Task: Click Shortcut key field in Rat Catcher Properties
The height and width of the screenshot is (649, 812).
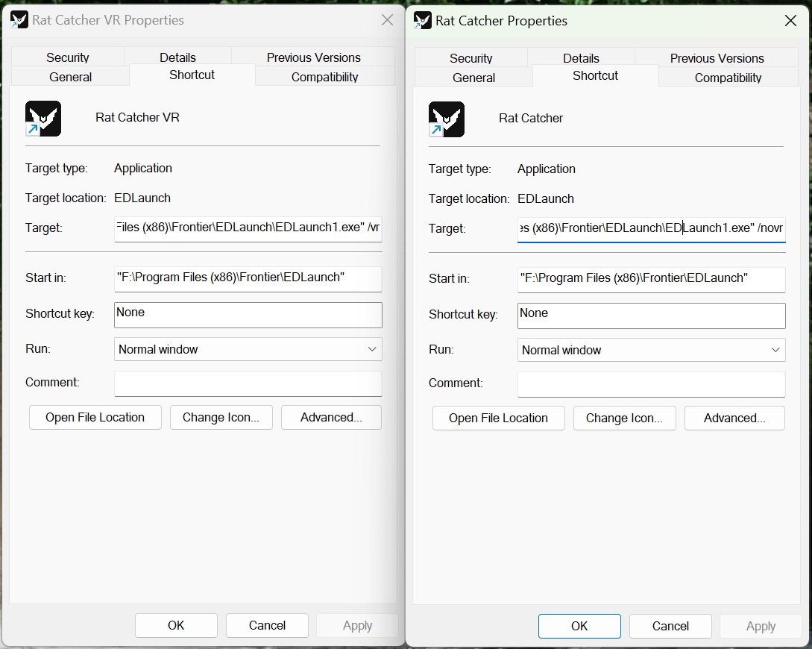Action: (652, 316)
